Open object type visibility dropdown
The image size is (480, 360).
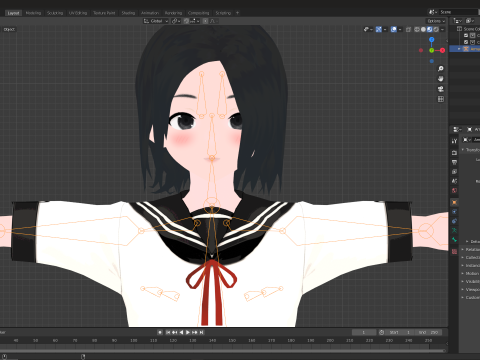368,29
